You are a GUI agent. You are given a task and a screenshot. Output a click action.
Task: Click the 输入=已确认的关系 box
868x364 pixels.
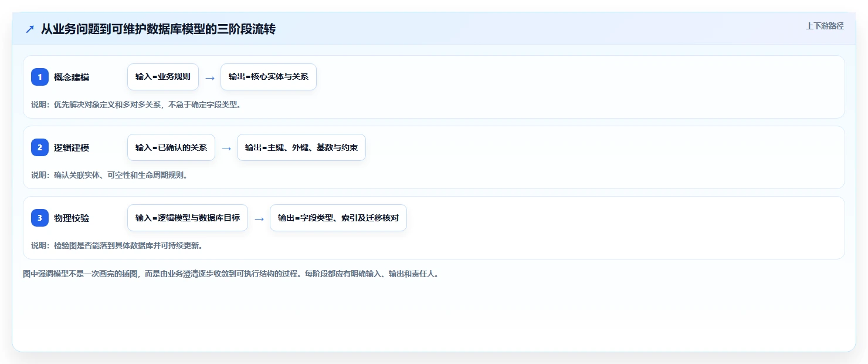point(171,147)
